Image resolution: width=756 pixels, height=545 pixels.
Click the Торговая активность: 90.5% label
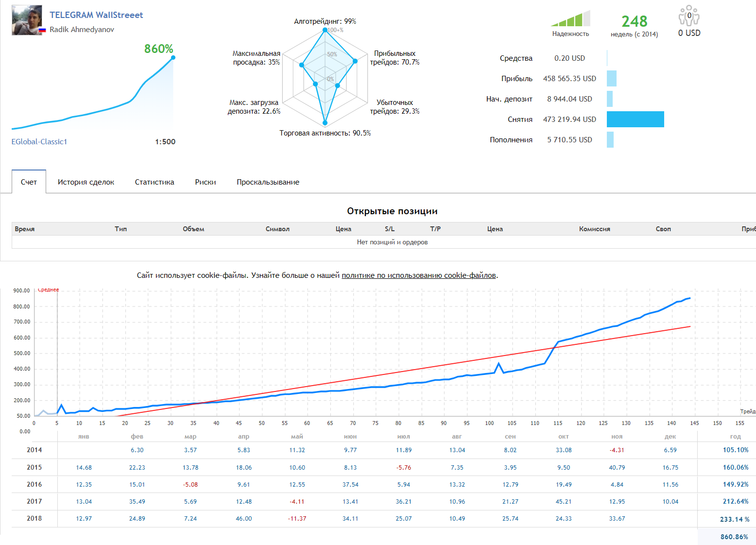pyautogui.click(x=325, y=133)
